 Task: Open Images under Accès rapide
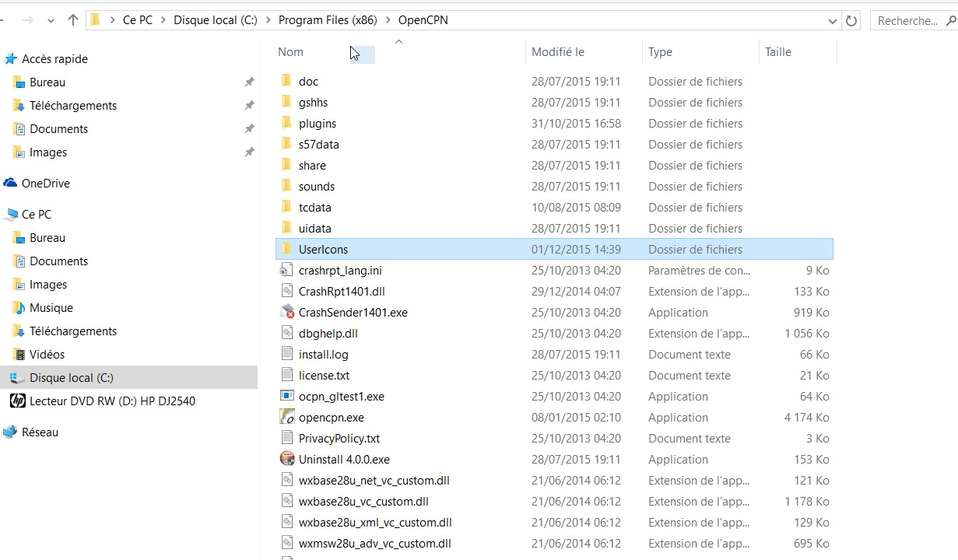pyautogui.click(x=48, y=152)
